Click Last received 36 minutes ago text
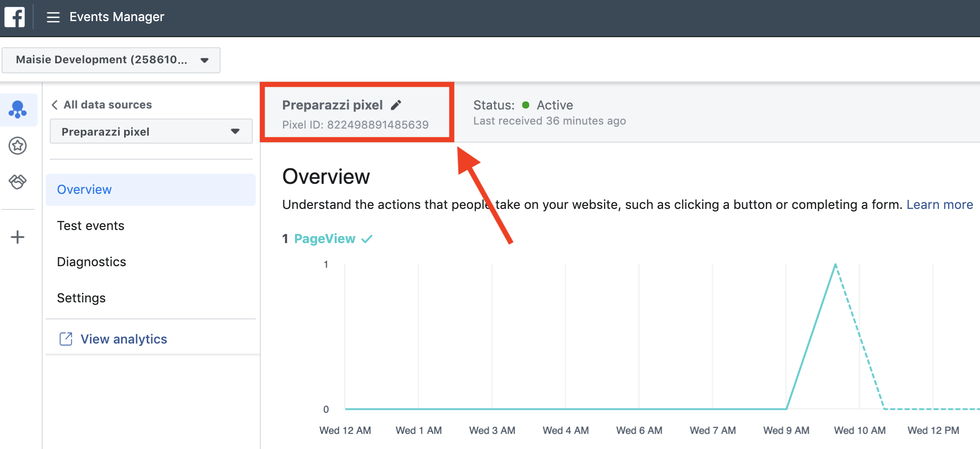This screenshot has height=449, width=980. (x=549, y=121)
